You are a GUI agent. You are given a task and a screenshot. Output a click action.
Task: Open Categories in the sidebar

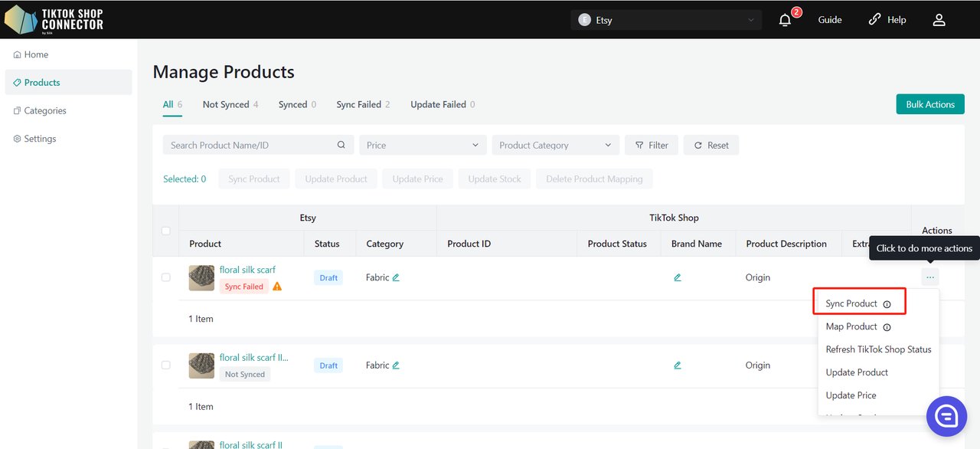(x=68, y=111)
